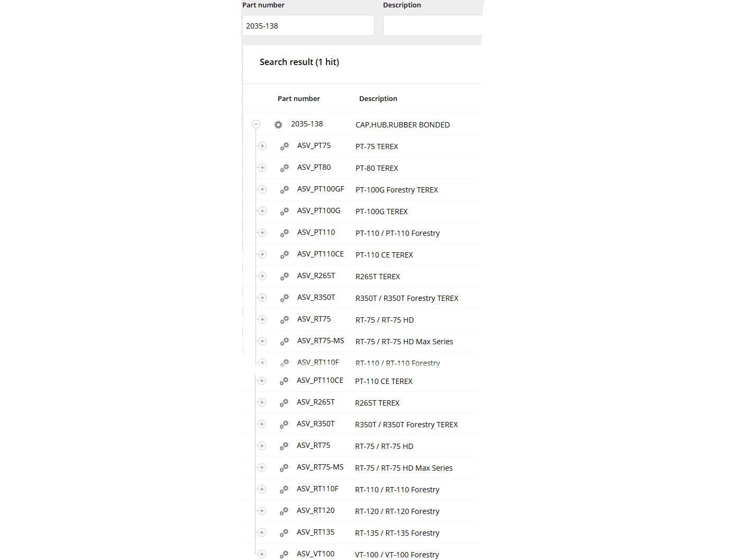This screenshot has width=747, height=560.
Task: Click the Part number column header
Action: point(298,99)
